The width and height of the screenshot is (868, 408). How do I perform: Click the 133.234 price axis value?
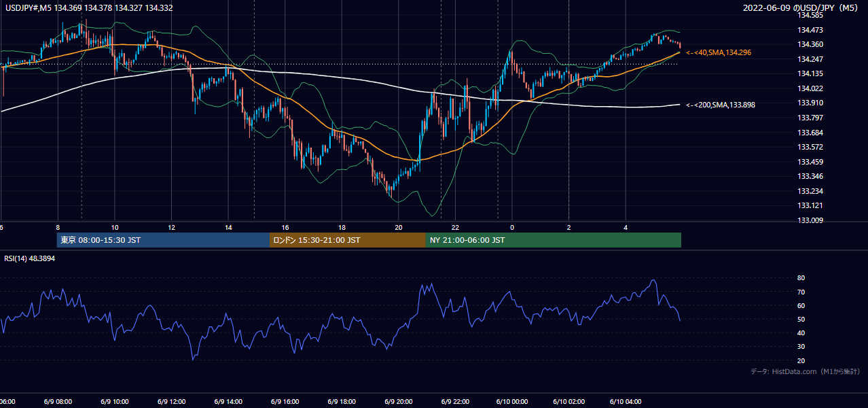click(810, 191)
